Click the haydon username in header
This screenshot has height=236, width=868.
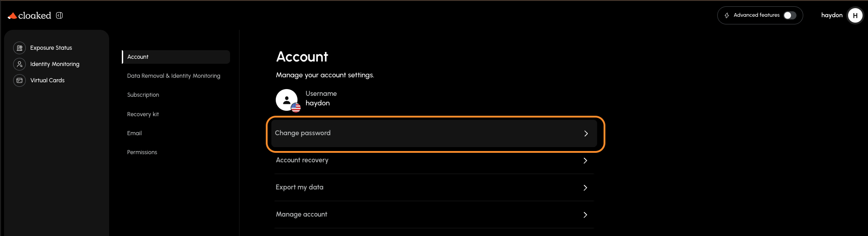tap(831, 15)
